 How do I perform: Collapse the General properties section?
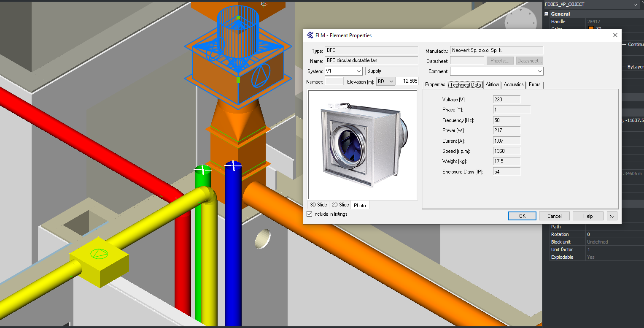[x=546, y=14]
